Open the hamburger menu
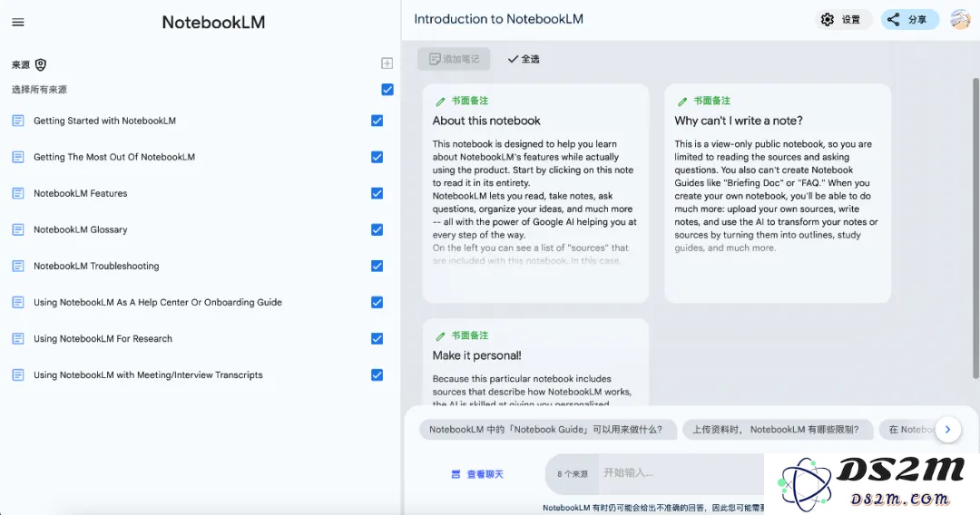Viewport: 980px width, 515px height. click(x=18, y=23)
